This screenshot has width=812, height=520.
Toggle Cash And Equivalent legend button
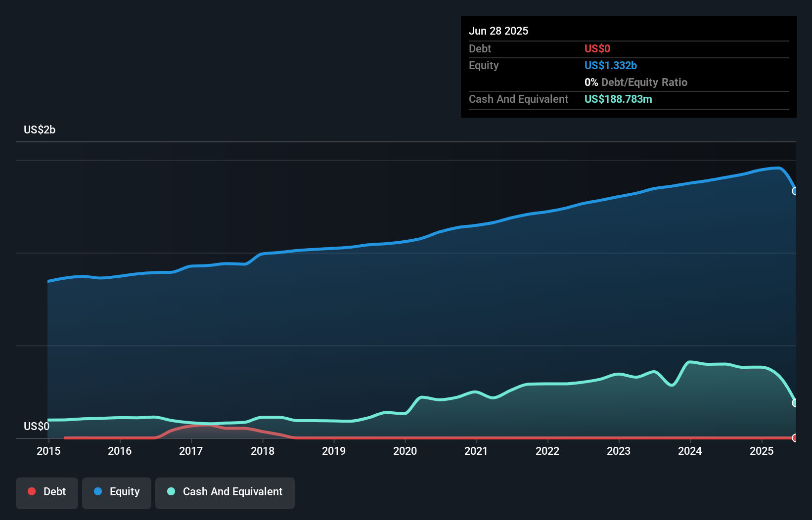[x=225, y=493]
